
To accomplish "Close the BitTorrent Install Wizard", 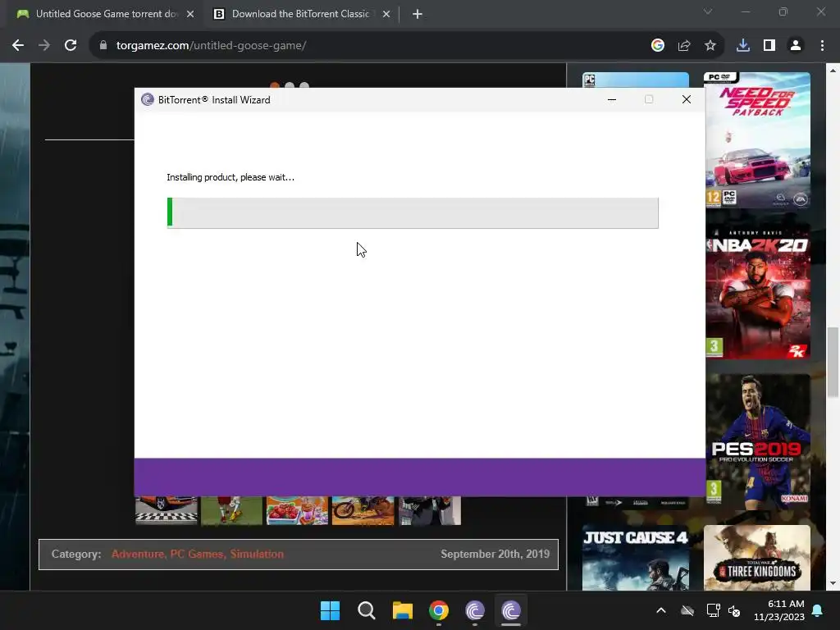I will (x=687, y=99).
